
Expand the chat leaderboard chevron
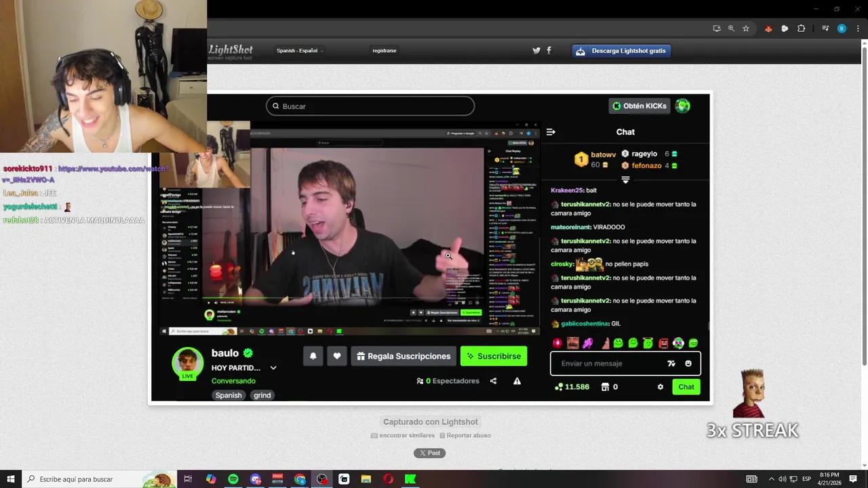[625, 180]
